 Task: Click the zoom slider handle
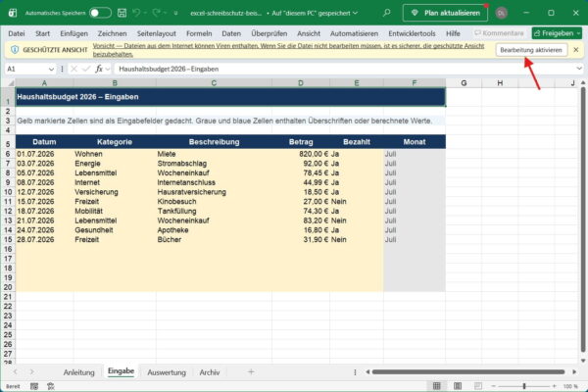tap(524, 386)
